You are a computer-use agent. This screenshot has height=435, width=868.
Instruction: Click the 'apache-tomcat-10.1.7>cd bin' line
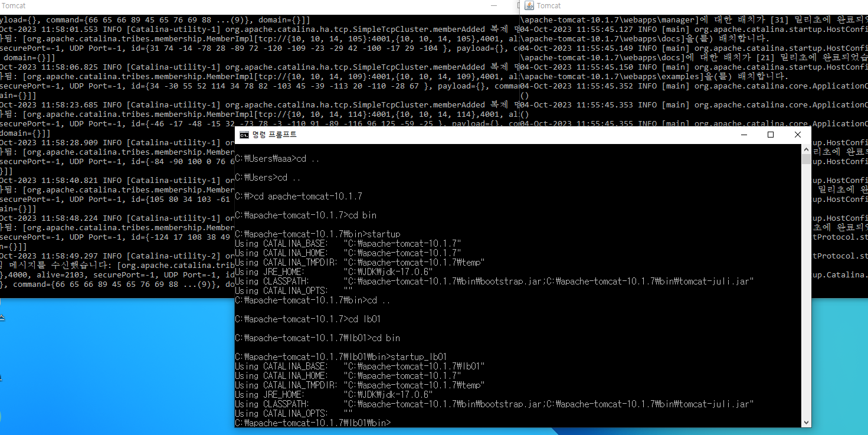click(306, 215)
